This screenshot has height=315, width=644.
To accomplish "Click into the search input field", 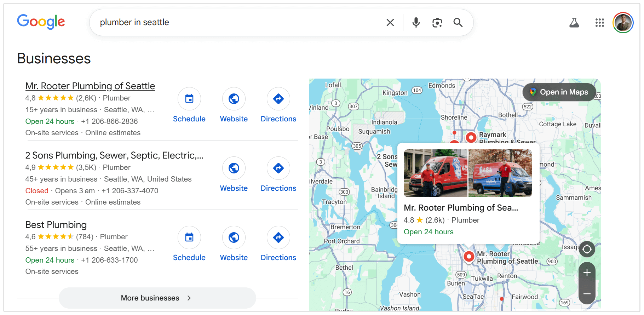I will pos(237,23).
